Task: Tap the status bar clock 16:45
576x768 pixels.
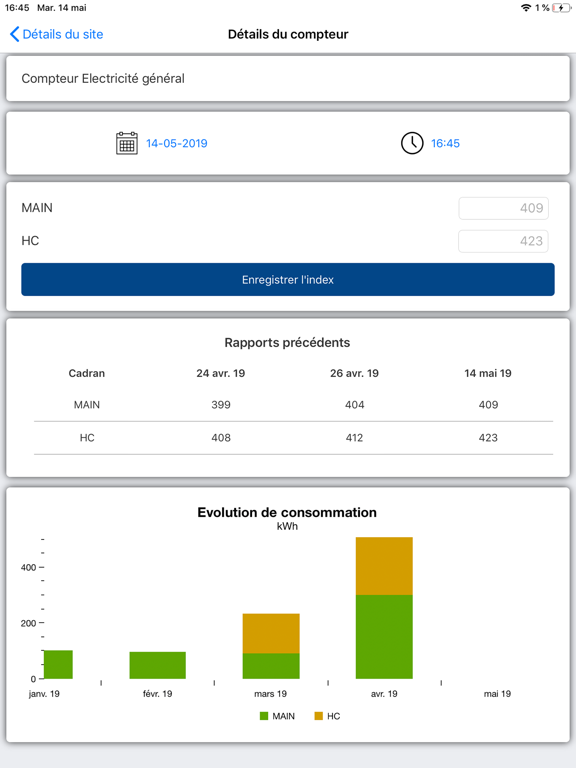Action: coord(17,8)
